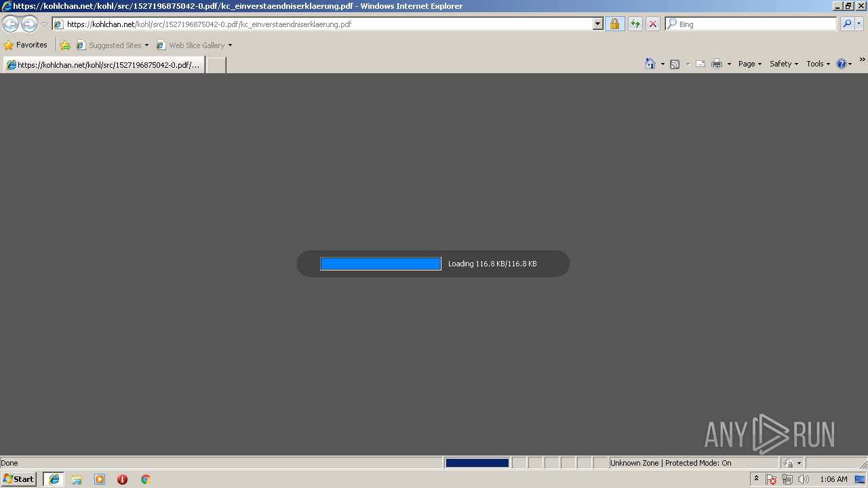Open Google Chrome taskbar icon
This screenshot has width=868, height=488.
pyautogui.click(x=145, y=479)
